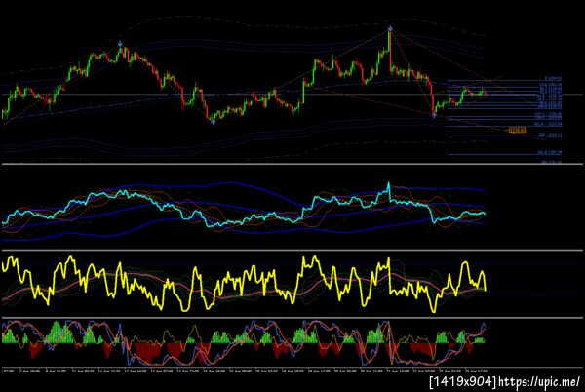
Task: Select the arrow marker above the first price peak
Action: click(120, 44)
